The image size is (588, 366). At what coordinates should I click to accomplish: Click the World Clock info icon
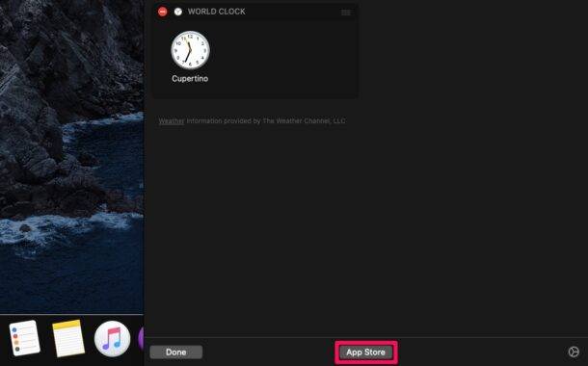pos(178,12)
